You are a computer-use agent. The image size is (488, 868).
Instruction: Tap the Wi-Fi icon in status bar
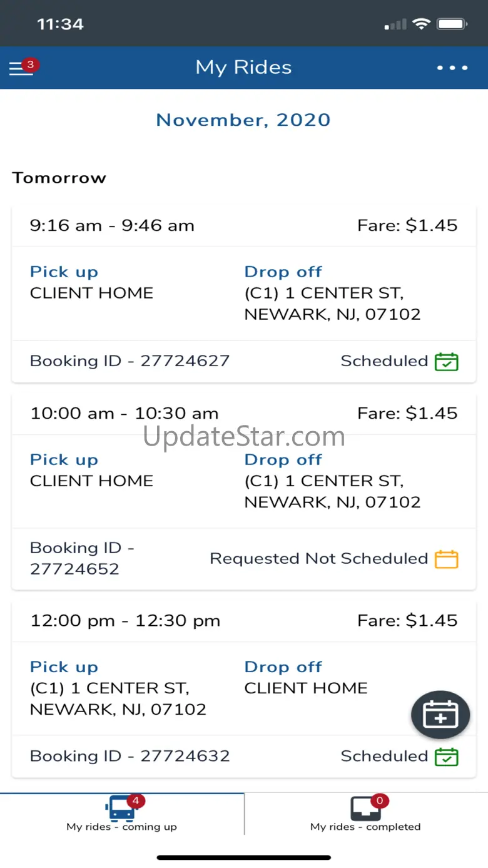422,24
